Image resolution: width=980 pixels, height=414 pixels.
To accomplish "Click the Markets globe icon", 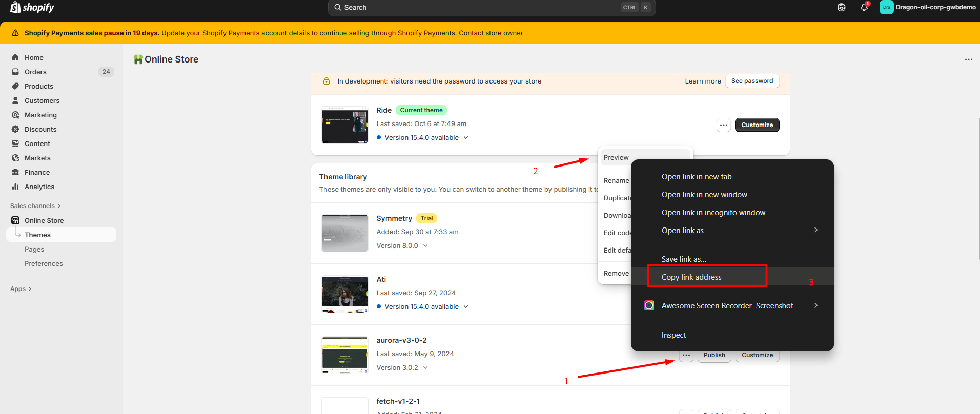I will click(x=15, y=158).
